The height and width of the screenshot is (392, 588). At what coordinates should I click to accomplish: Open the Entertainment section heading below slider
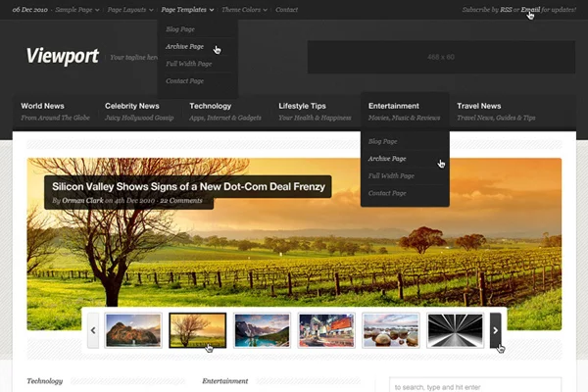(x=225, y=381)
